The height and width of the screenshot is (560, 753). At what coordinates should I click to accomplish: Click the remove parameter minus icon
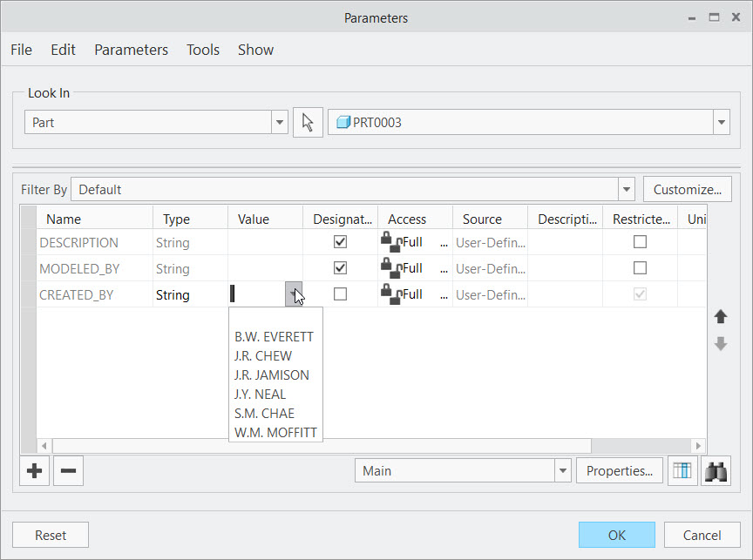click(x=68, y=470)
